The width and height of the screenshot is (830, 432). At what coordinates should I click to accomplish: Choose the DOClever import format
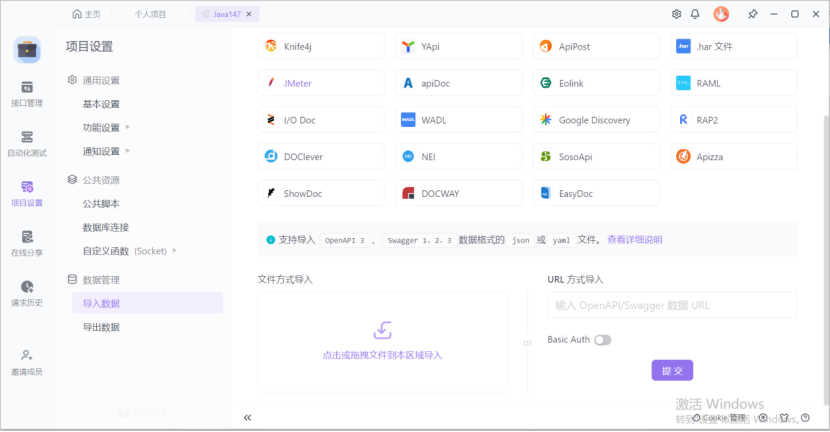coord(321,157)
